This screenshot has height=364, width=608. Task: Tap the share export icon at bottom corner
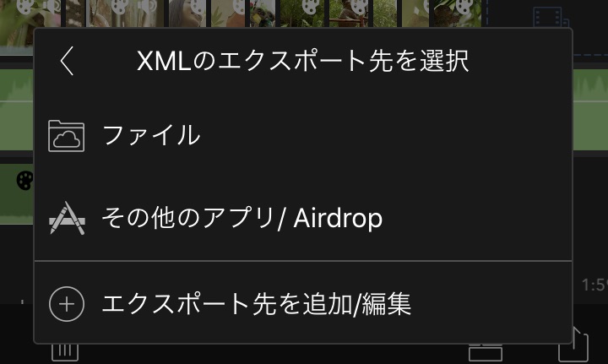tap(573, 345)
